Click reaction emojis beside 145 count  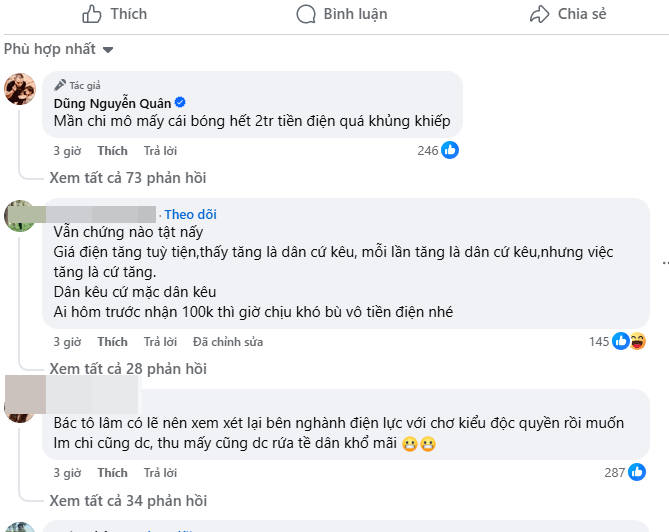coord(629,341)
